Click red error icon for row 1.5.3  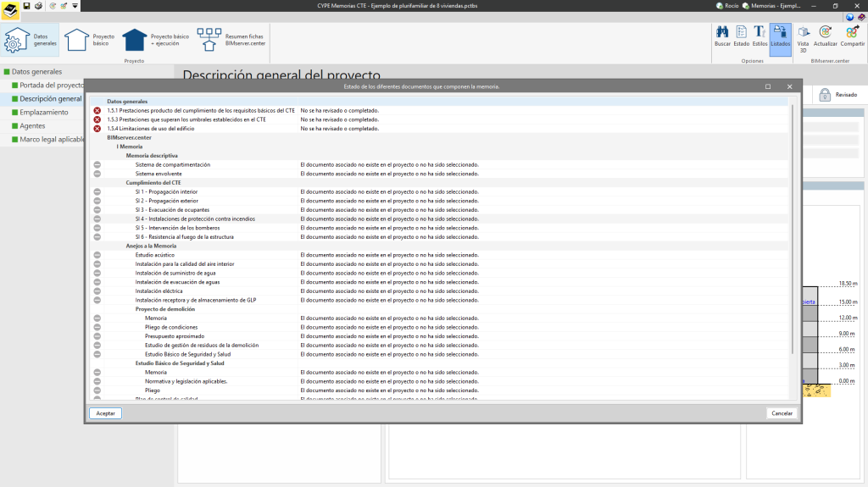coord(97,119)
